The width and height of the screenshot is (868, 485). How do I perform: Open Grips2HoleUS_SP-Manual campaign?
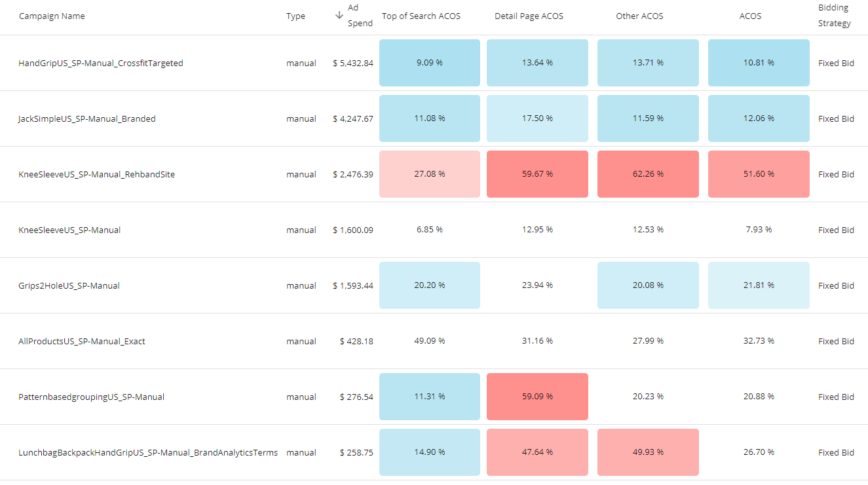(69, 286)
